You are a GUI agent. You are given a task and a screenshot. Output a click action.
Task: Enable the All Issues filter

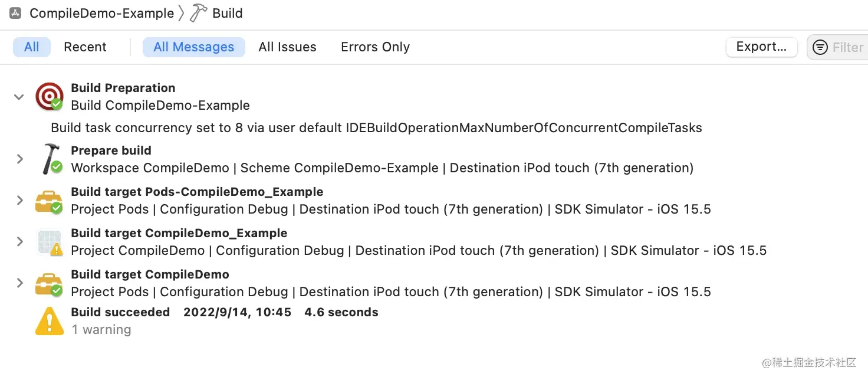[x=287, y=47]
